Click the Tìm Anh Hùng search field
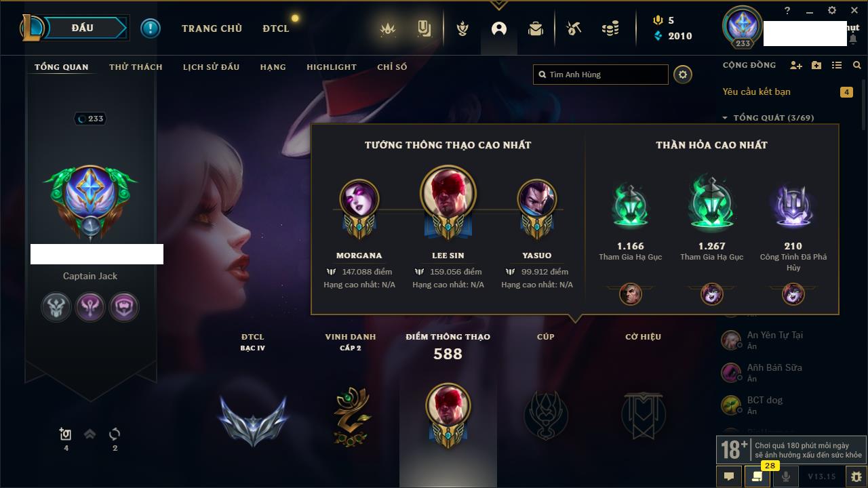 point(601,75)
